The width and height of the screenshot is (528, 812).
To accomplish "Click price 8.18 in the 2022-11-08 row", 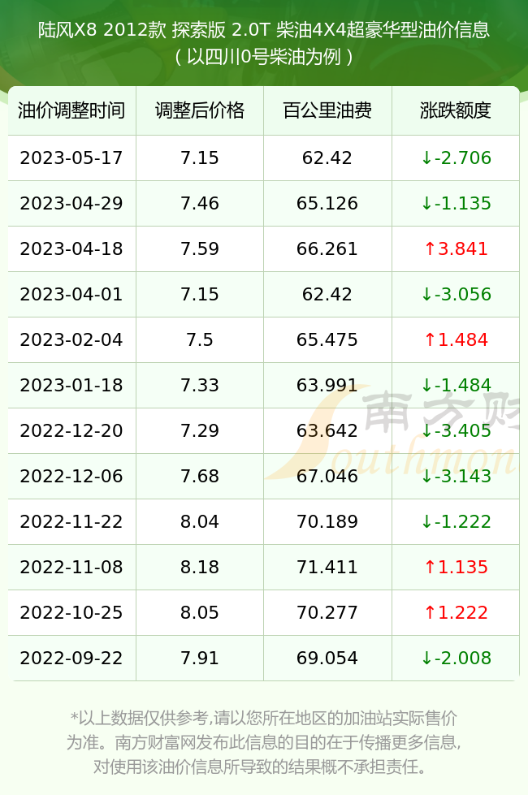I will click(x=200, y=568).
